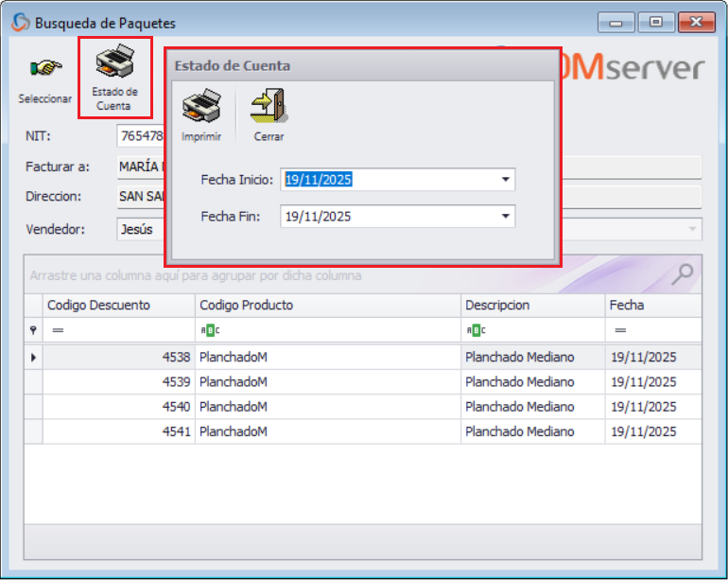Click the Seleccionar handshake icon

pos(44,71)
